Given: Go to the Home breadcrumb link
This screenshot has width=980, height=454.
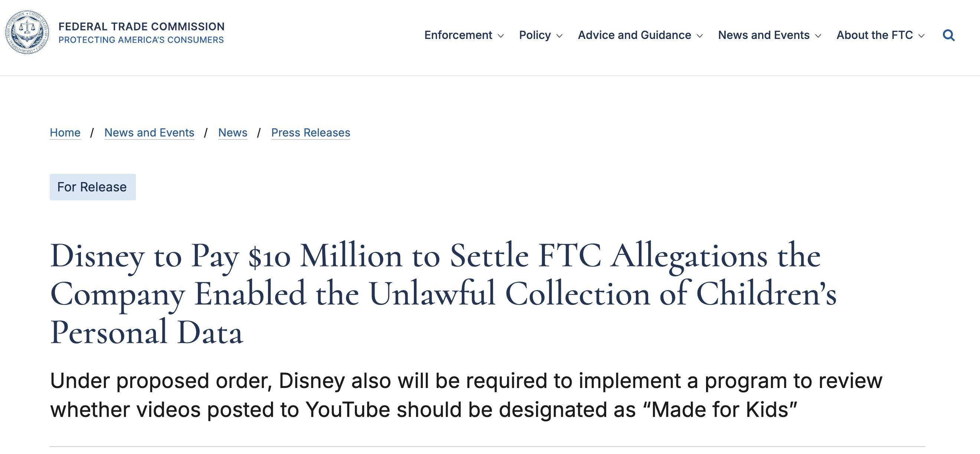Looking at the screenshot, I should [65, 132].
